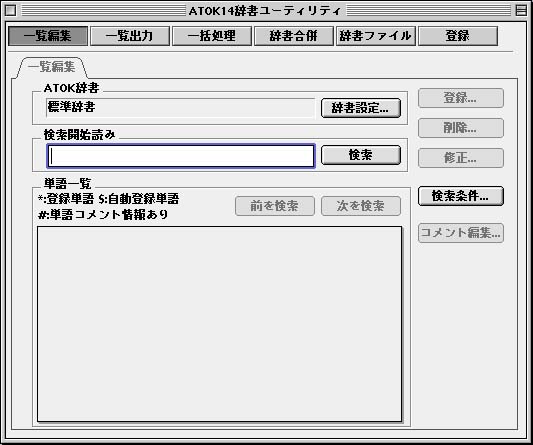Focus the 検索開始読み text input field

point(181,156)
